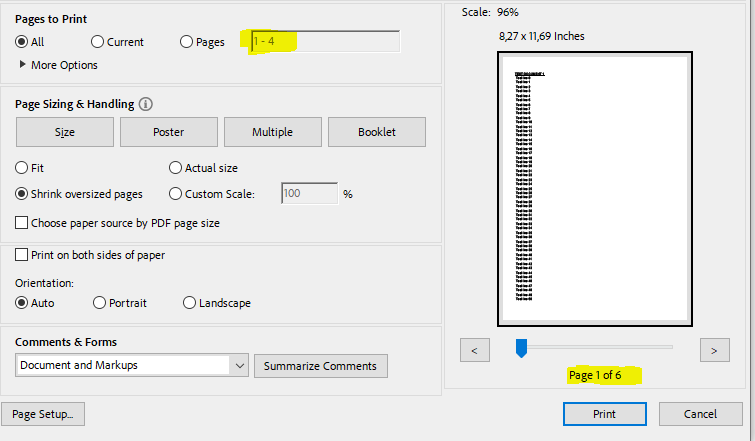Click the Summarize Comments button

coord(320,366)
